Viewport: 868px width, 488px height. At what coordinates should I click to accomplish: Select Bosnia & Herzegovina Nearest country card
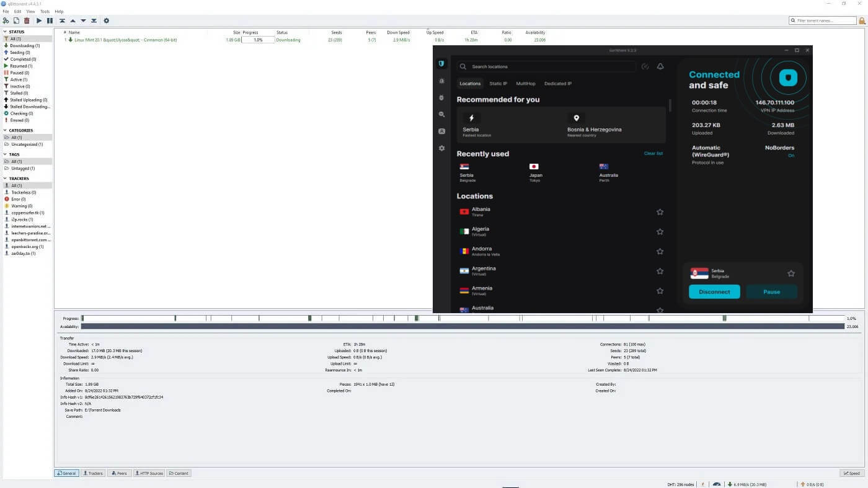pos(615,125)
